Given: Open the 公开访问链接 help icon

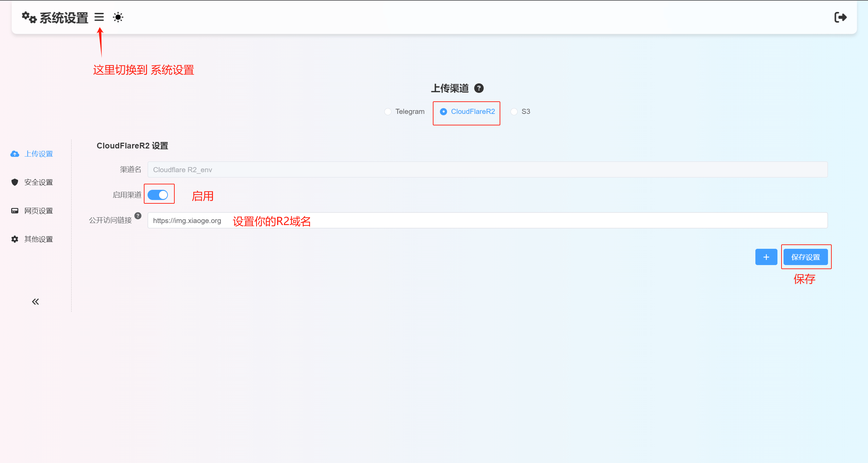Looking at the screenshot, I should tap(138, 215).
